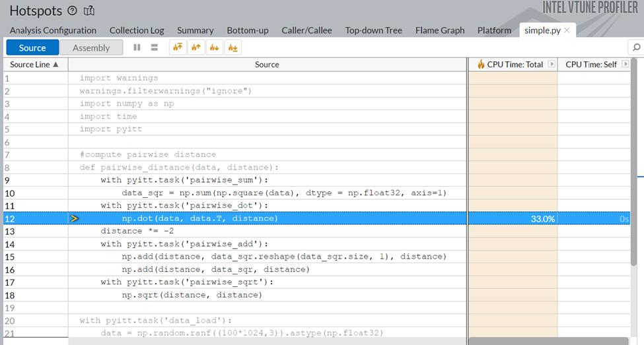Viewport: 644px width, 345px height.
Task: Click the horizontal scrollbar under CPU Time columns
Action: point(548,341)
